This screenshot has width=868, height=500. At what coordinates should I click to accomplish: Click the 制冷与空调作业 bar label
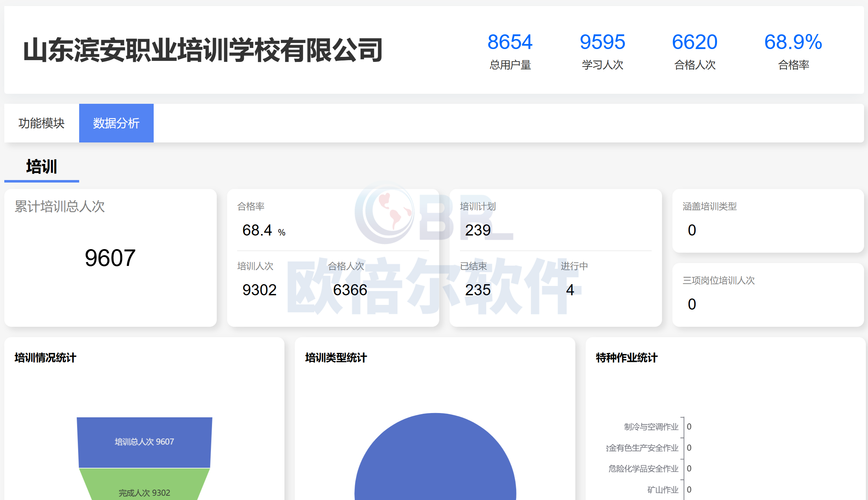[x=651, y=427]
